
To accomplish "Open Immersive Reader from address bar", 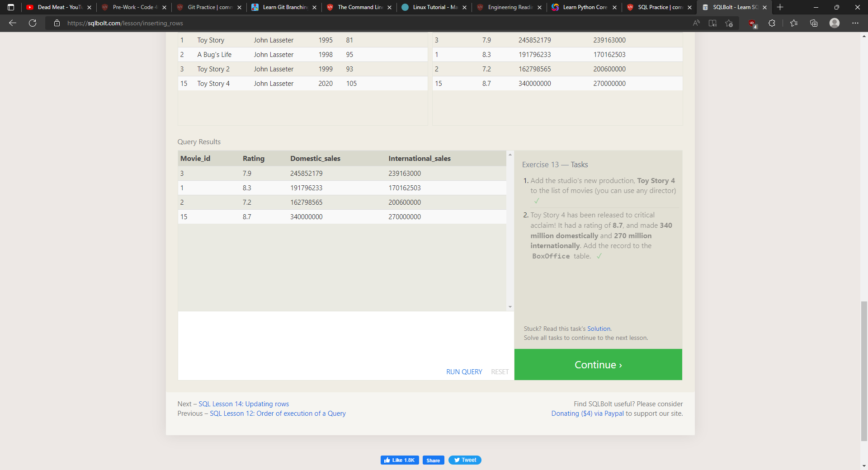I will point(712,23).
